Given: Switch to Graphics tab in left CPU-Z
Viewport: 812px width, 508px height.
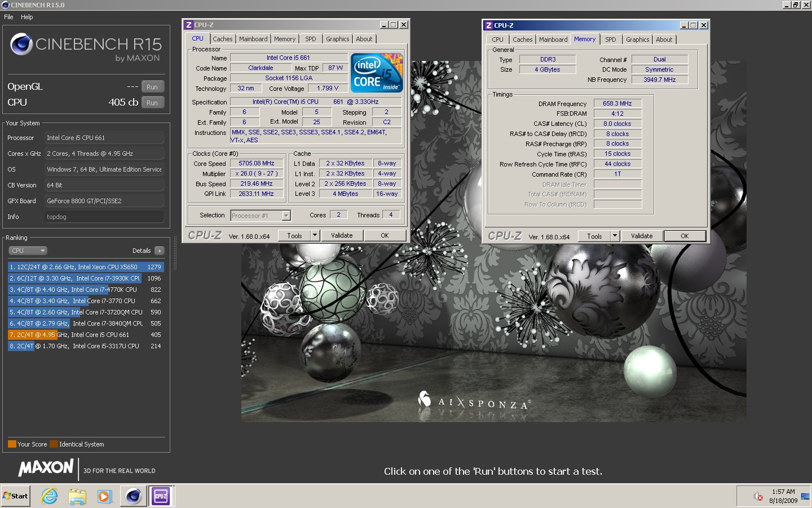Looking at the screenshot, I should pyautogui.click(x=337, y=39).
